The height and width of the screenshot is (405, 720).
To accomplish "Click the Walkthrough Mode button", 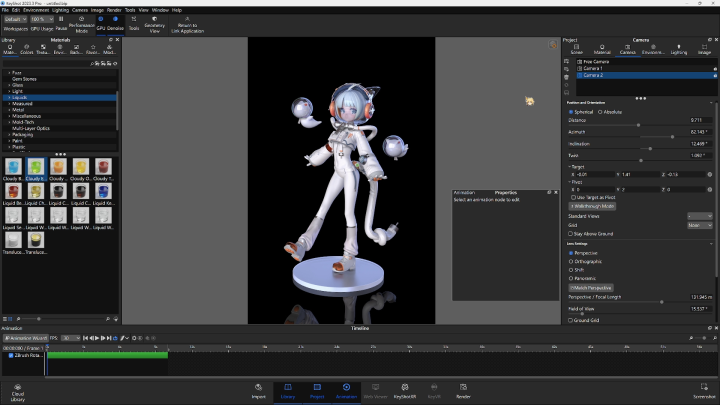I will (x=591, y=206).
